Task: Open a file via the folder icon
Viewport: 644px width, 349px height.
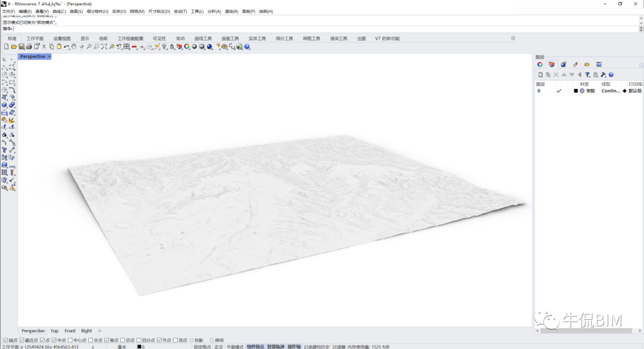Action: [14, 47]
